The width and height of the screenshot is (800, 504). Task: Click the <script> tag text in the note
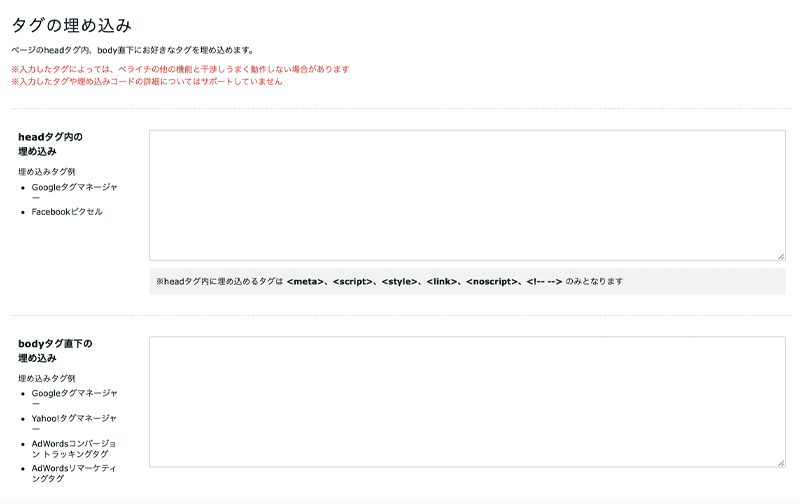pos(353,282)
